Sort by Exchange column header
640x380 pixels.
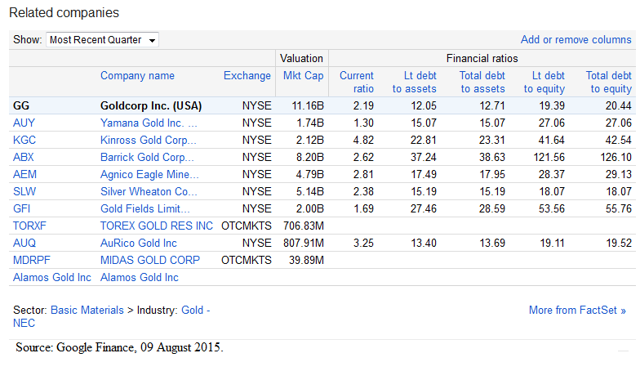[x=247, y=76]
